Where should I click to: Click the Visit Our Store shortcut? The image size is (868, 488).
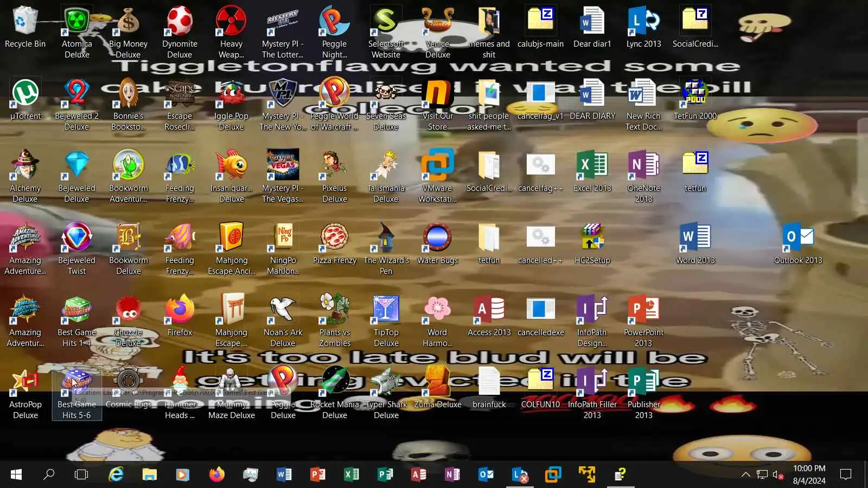(x=437, y=105)
